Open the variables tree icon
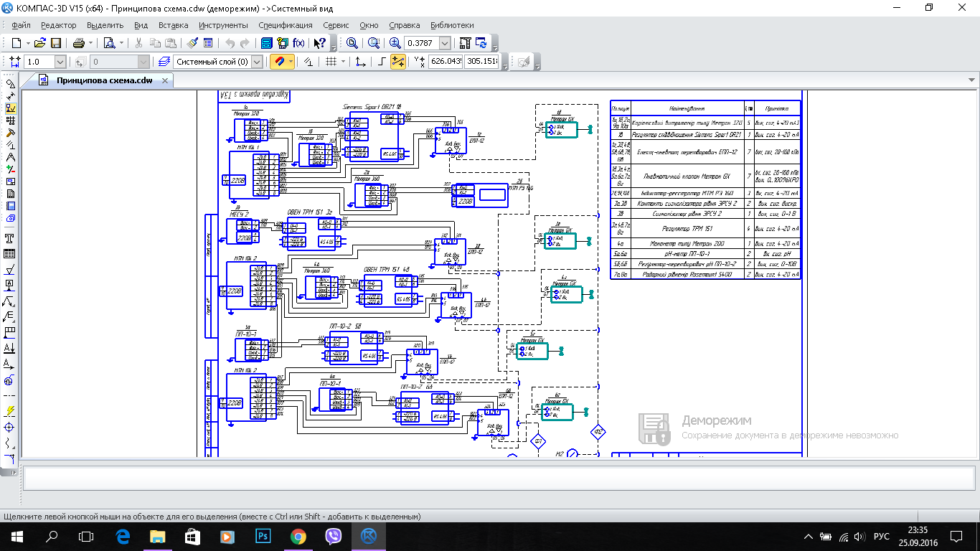 [x=283, y=43]
